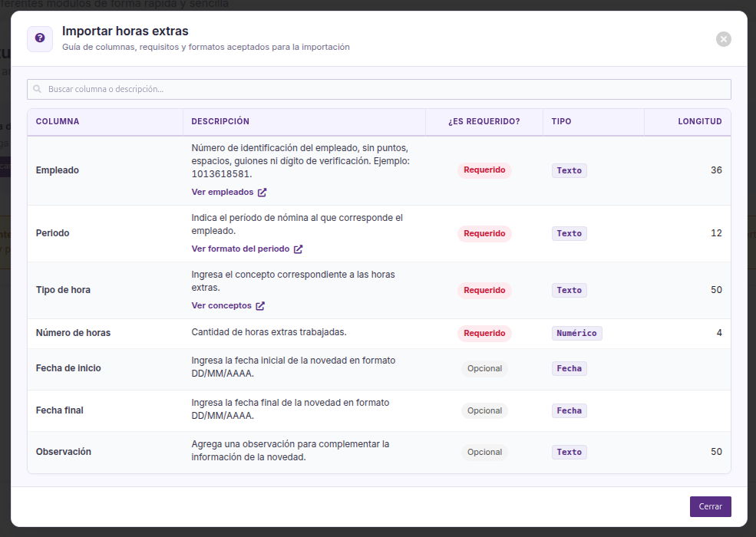Open the Ver empleados link
This screenshot has width=756, height=537.
click(x=223, y=192)
